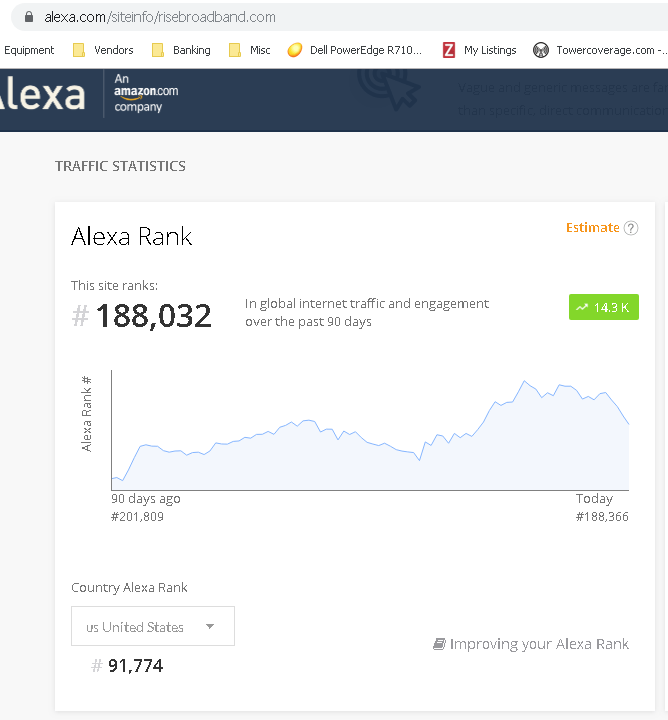Click the Alexa Rank trend chart
This screenshot has height=720, width=668.
[x=370, y=430]
